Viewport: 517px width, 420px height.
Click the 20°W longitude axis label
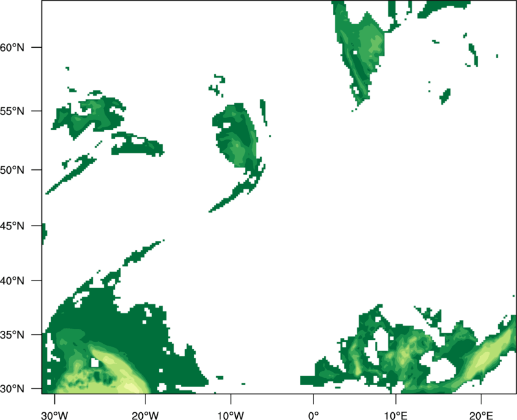click(145, 415)
